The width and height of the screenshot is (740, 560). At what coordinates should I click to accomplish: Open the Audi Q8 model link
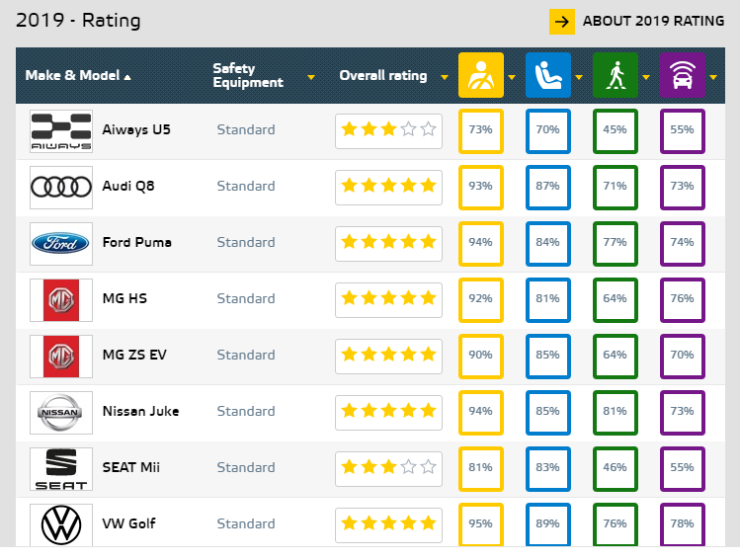128,186
